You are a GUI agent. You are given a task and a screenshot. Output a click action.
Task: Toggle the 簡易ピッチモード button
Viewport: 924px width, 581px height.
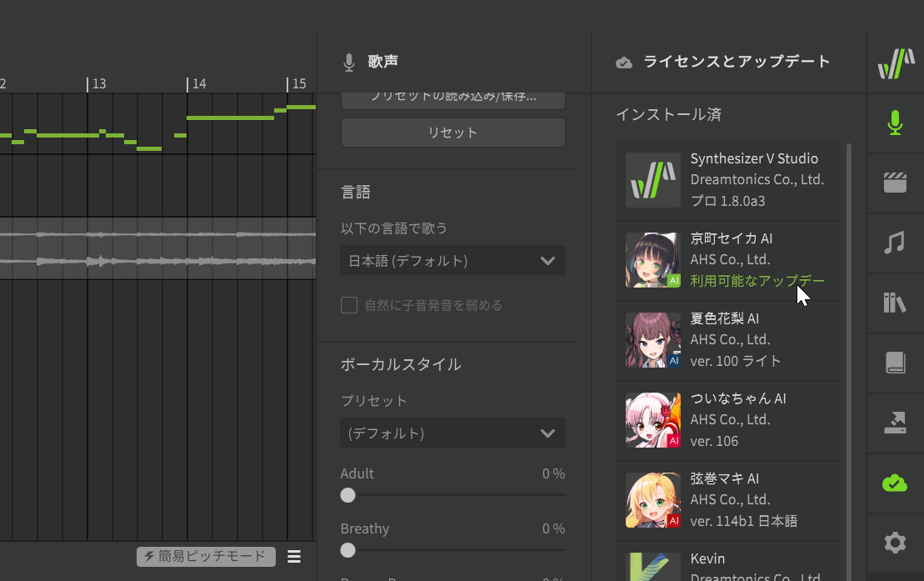(x=206, y=557)
